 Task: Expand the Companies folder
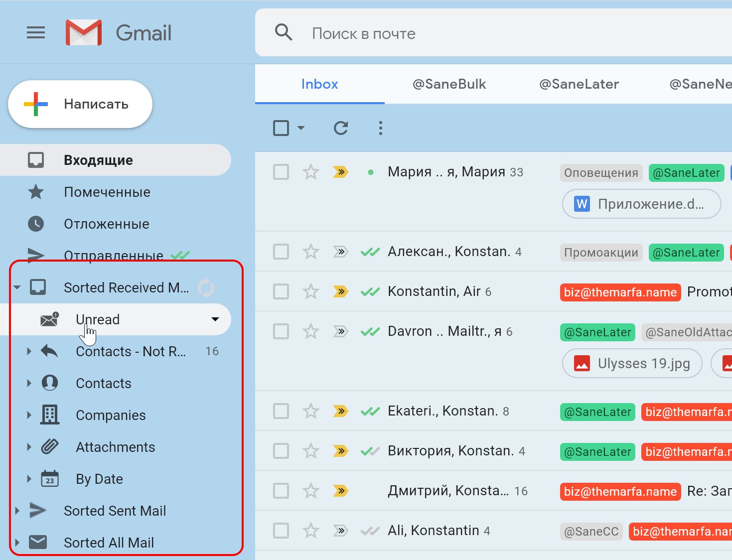point(29,415)
